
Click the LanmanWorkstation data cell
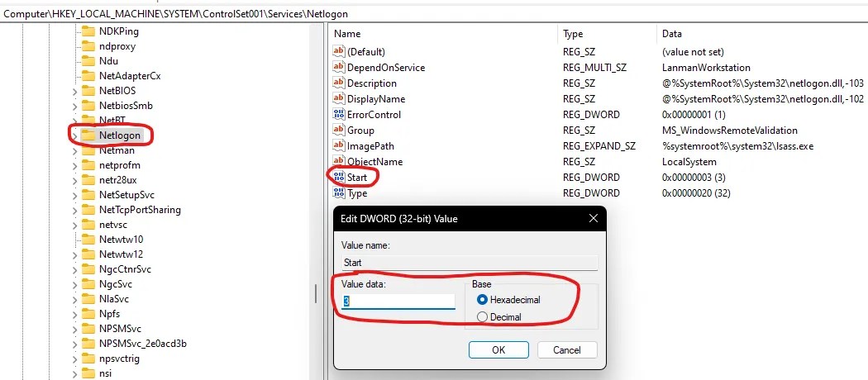click(x=706, y=68)
